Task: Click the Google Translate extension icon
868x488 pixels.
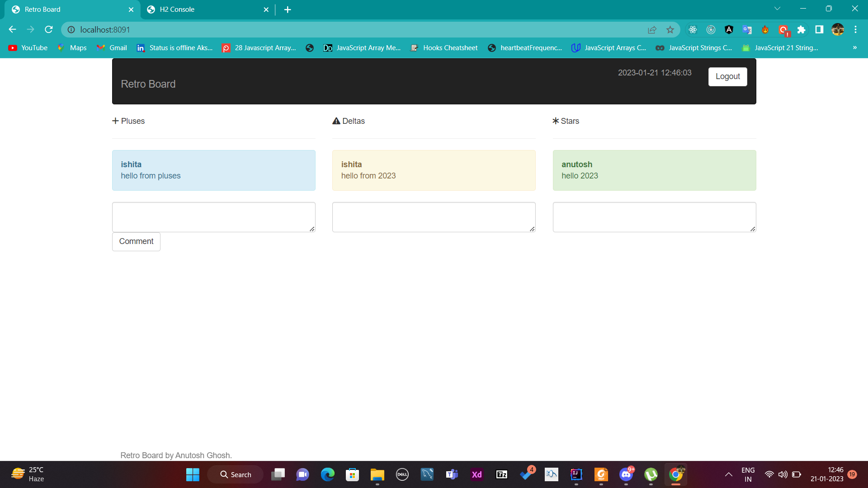Action: point(747,30)
